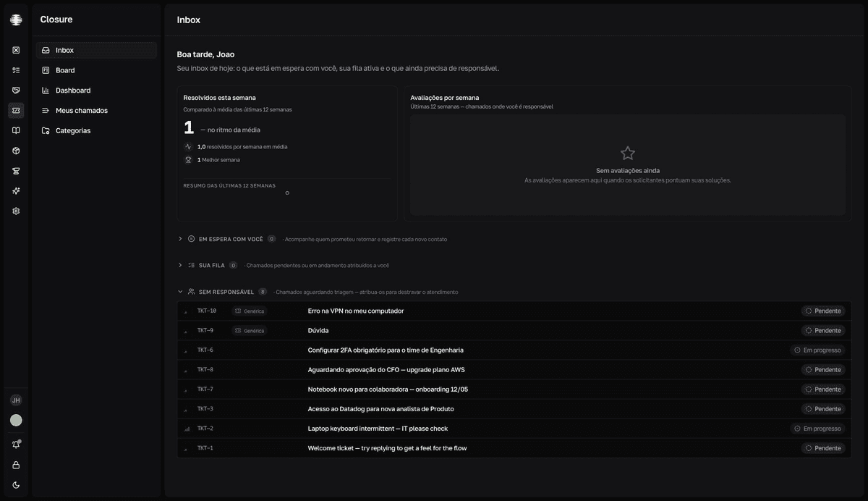Viewport: 868px width, 501px height.
Task: Click the Resolvidos esta semana heading
Action: pyautogui.click(x=219, y=98)
